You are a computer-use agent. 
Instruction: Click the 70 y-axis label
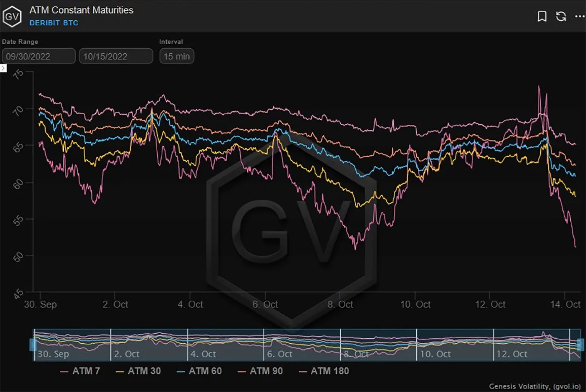(x=18, y=111)
